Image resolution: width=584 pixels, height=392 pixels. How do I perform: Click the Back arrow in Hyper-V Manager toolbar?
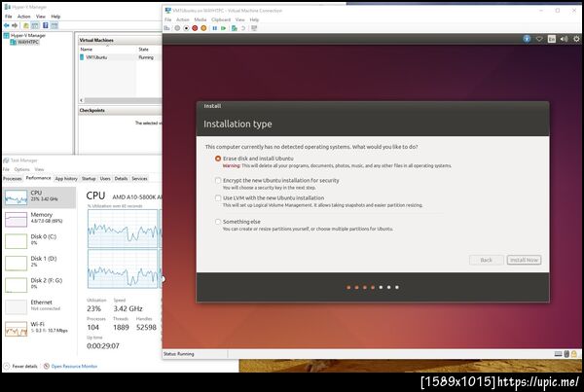(7, 25)
